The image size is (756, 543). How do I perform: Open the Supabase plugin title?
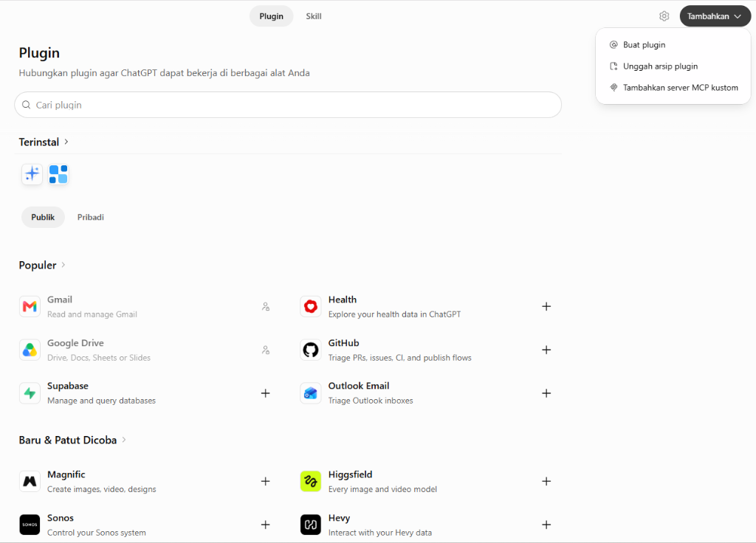tap(67, 386)
